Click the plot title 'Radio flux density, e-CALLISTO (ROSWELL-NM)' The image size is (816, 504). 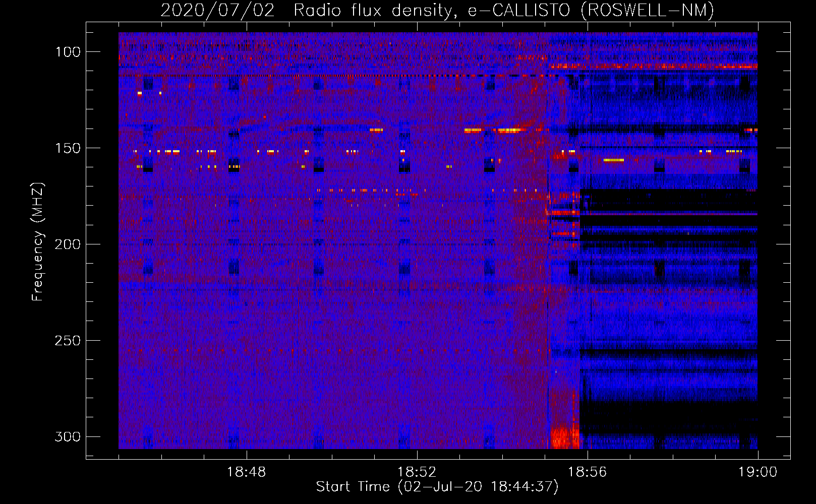tap(504, 11)
